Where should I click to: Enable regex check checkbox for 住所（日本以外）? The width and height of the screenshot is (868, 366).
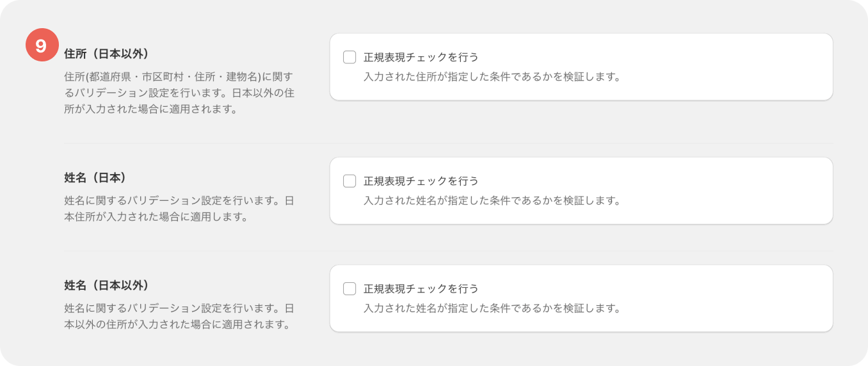pyautogui.click(x=350, y=58)
